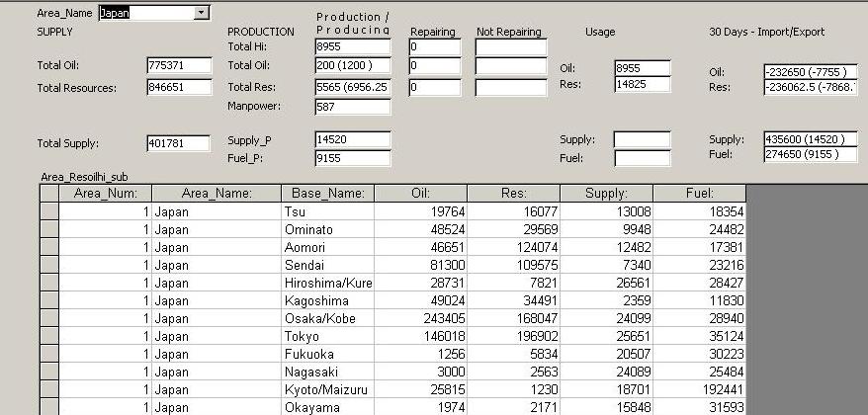868x415 pixels.
Task: Click Import/Export Fuel field 274650
Action: click(x=811, y=154)
